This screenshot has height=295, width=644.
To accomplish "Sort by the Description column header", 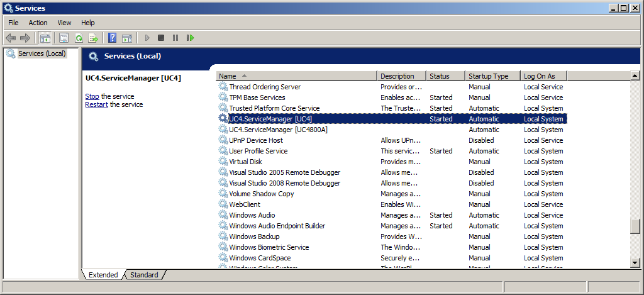I will 402,76.
